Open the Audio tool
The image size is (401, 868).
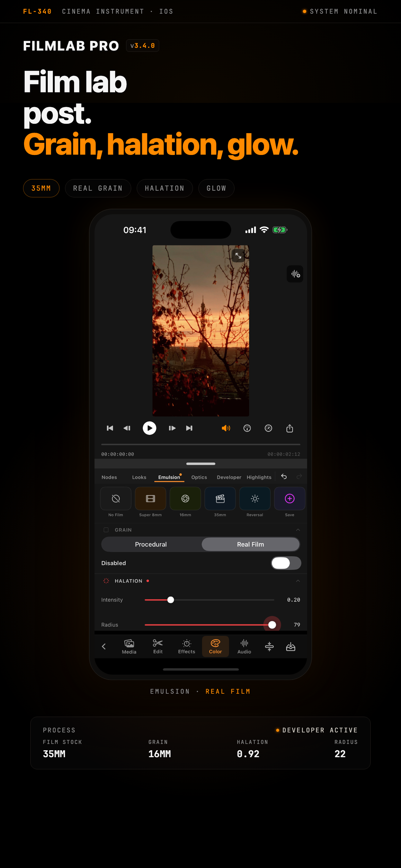click(x=244, y=646)
